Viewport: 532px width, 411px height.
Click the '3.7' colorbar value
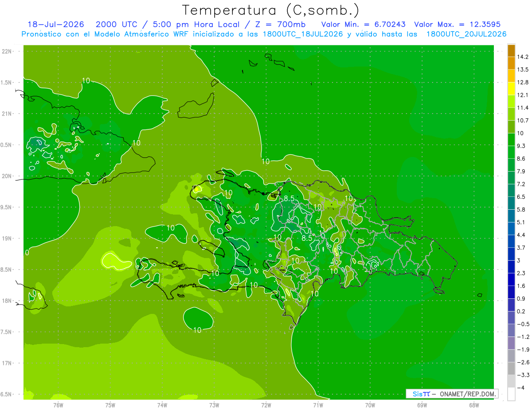521,247
